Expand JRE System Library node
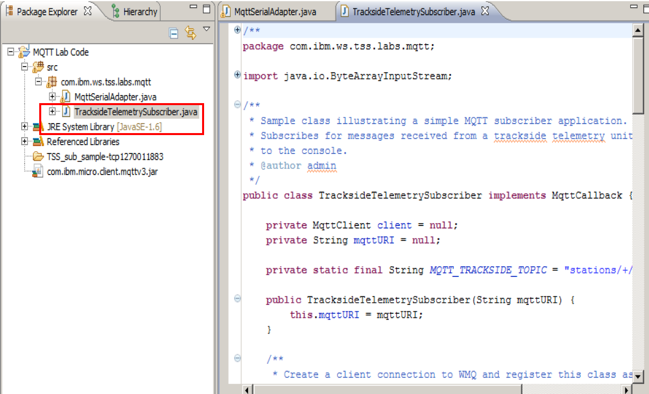Screen dimensions: 649x394 click(24, 126)
